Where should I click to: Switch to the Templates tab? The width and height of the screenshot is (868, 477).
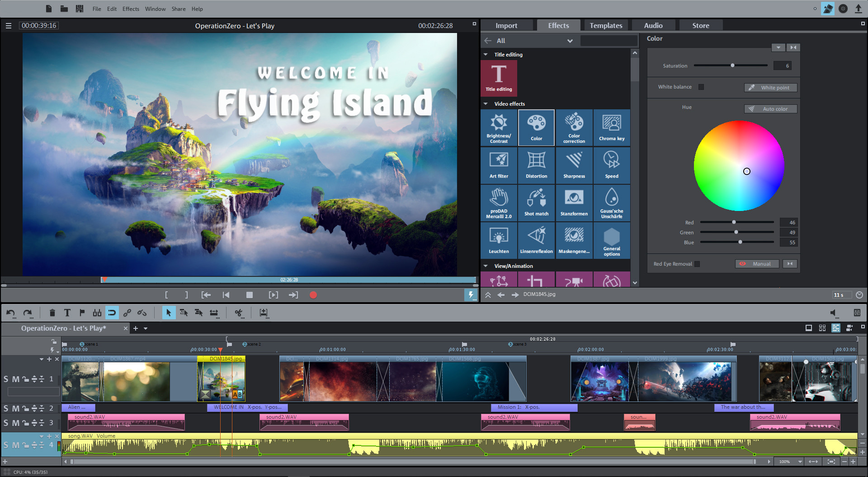tap(606, 25)
